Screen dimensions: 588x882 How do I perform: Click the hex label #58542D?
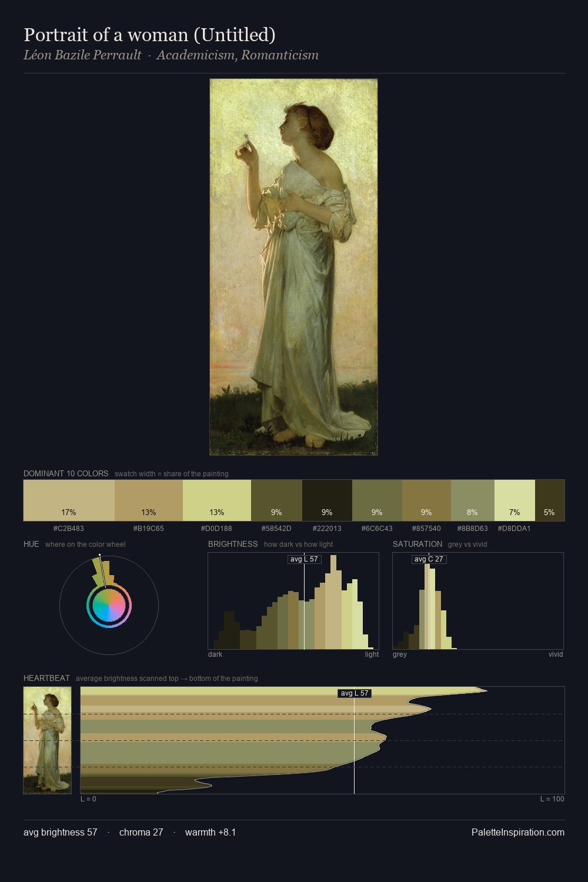tap(276, 529)
